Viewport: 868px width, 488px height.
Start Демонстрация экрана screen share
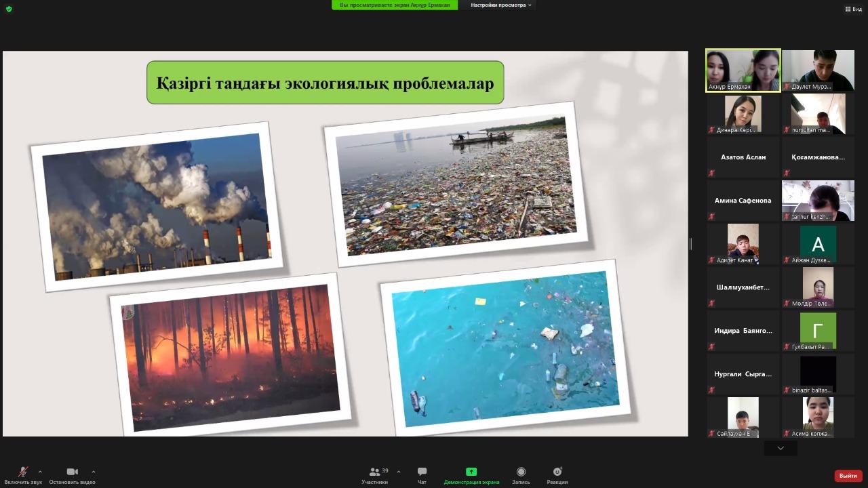(471, 474)
